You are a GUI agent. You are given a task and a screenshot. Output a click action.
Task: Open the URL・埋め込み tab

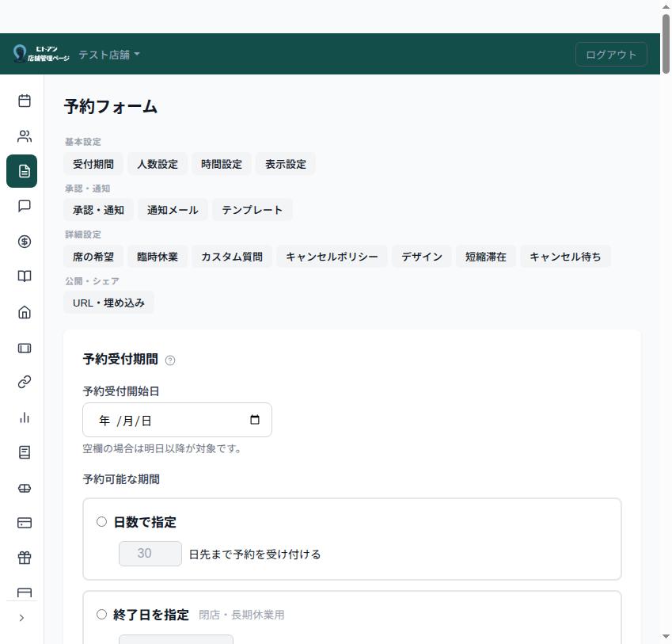109,303
